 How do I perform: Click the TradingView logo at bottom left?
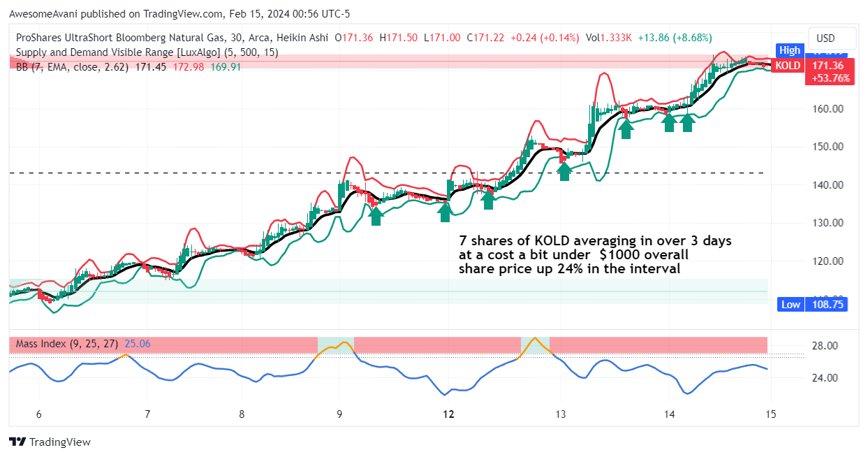(50, 442)
